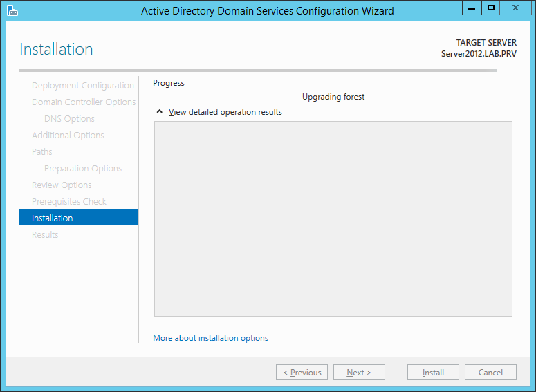Viewport: 536px width, 392px height.
Task: Select Additional Options step
Action: (68, 136)
